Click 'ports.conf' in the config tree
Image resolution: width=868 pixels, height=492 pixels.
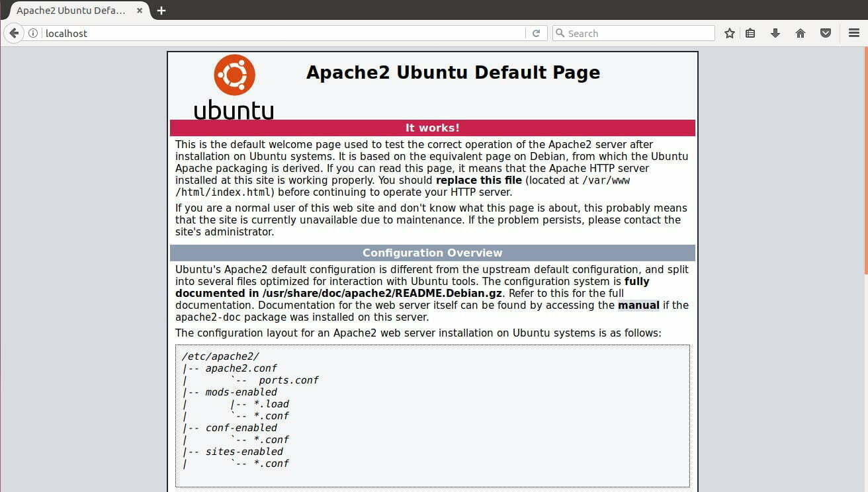click(288, 380)
